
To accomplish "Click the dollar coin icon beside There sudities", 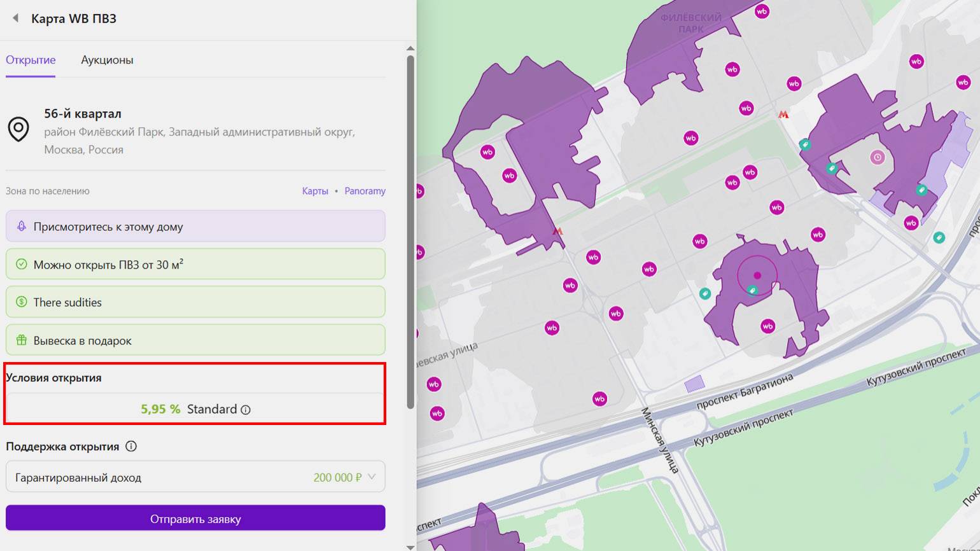I will coord(21,302).
